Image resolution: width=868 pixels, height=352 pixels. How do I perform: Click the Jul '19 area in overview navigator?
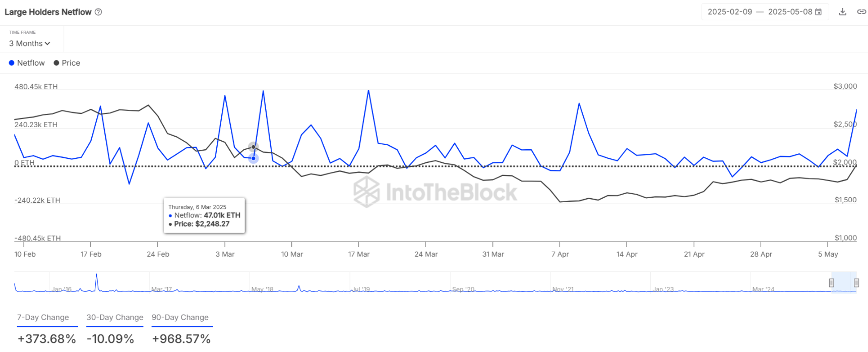pyautogui.click(x=361, y=289)
